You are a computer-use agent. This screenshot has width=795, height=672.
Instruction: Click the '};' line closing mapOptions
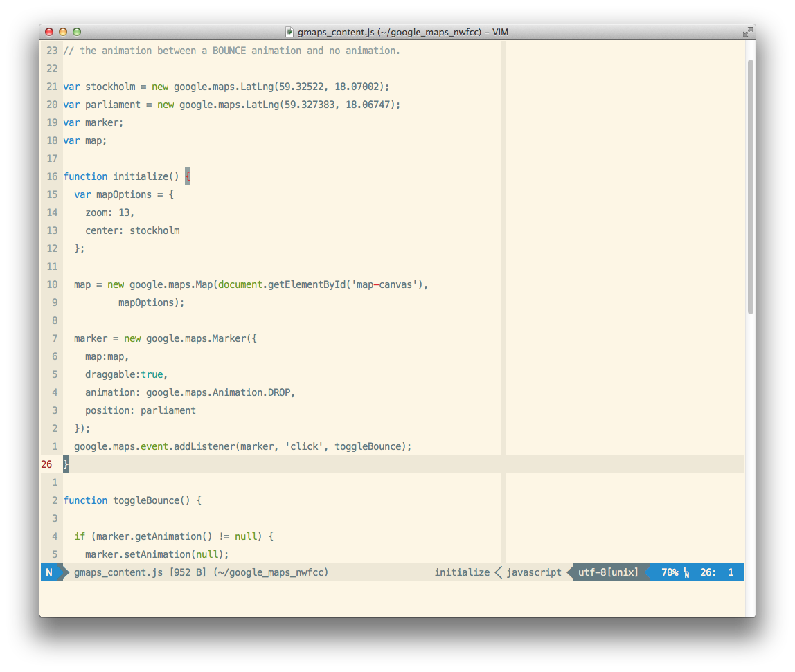79,248
